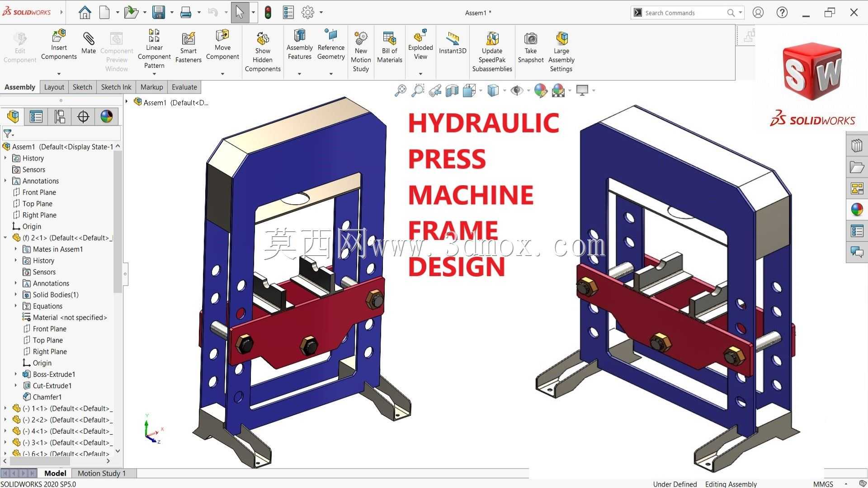Select the Mate tool

(89, 43)
